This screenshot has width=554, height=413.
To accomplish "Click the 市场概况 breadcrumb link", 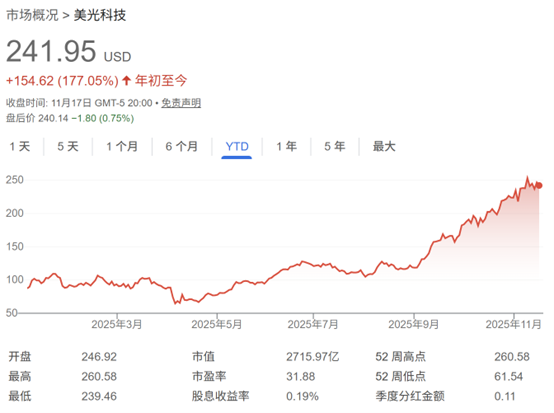I will coord(32,15).
